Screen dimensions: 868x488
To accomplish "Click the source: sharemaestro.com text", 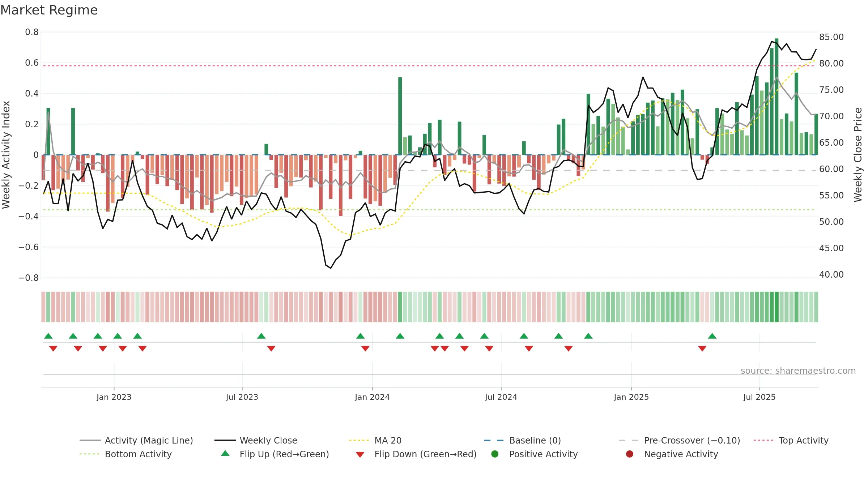I will tap(798, 371).
